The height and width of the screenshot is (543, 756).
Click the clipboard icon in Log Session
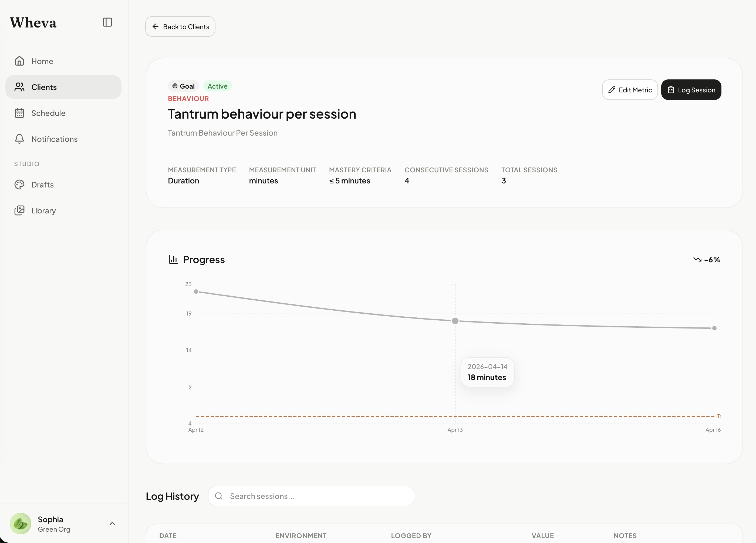point(671,90)
